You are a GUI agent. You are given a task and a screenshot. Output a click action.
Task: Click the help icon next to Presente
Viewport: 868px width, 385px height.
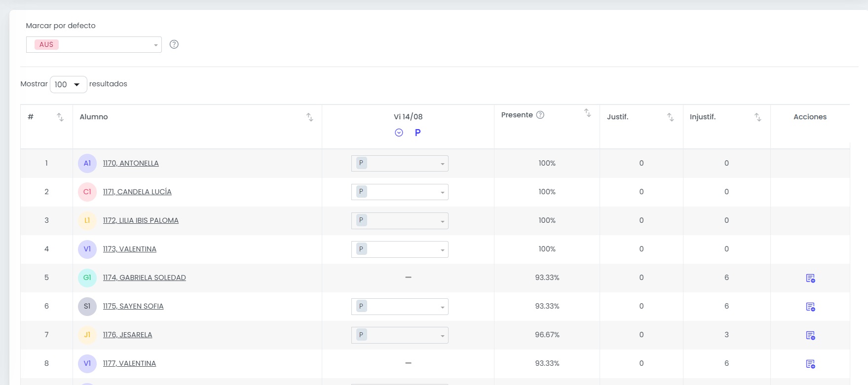click(540, 115)
